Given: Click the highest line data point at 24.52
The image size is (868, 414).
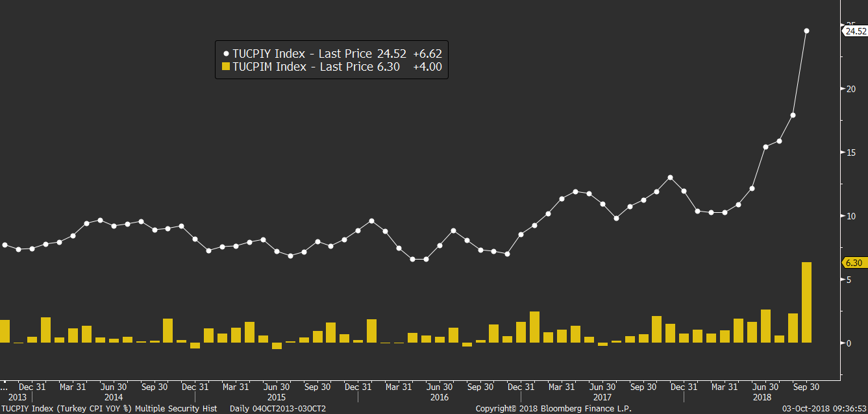Looking at the screenshot, I should [806, 30].
